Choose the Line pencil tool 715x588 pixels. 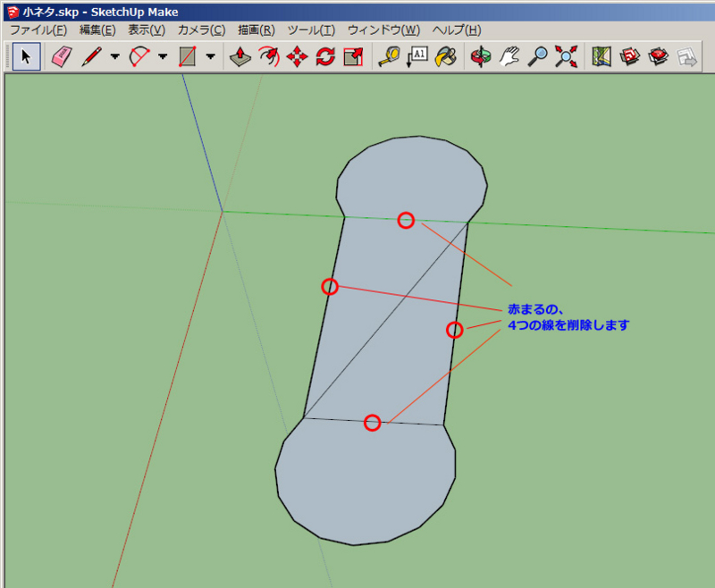(92, 56)
